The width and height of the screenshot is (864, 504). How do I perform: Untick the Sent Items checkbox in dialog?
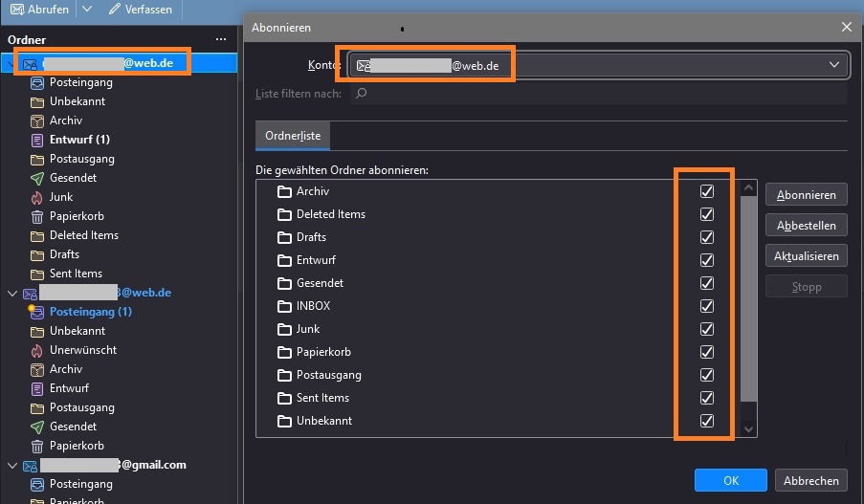coord(707,398)
